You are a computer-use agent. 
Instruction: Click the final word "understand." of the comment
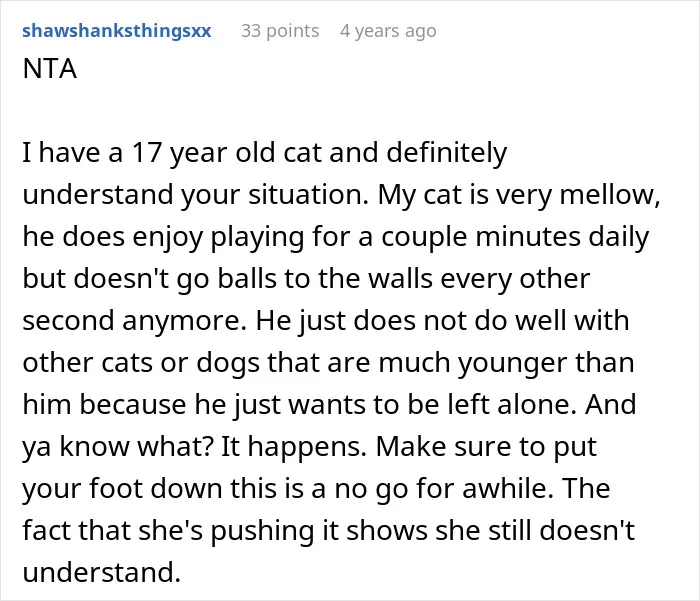tap(101, 572)
